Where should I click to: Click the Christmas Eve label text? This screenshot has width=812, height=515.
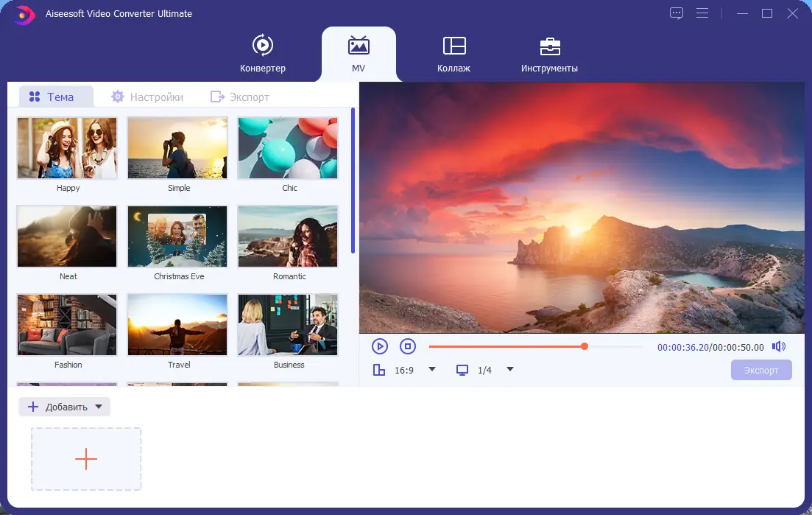coord(179,276)
